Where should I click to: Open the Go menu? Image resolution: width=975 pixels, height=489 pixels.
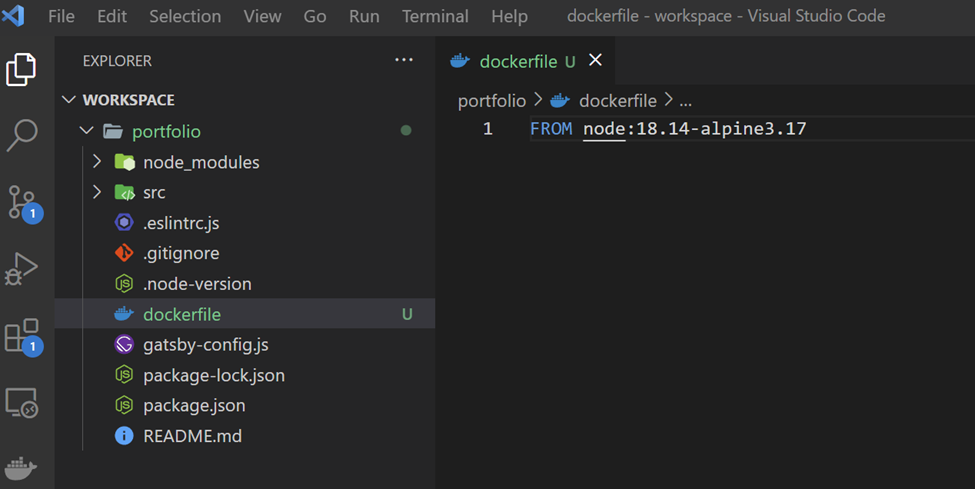click(315, 16)
